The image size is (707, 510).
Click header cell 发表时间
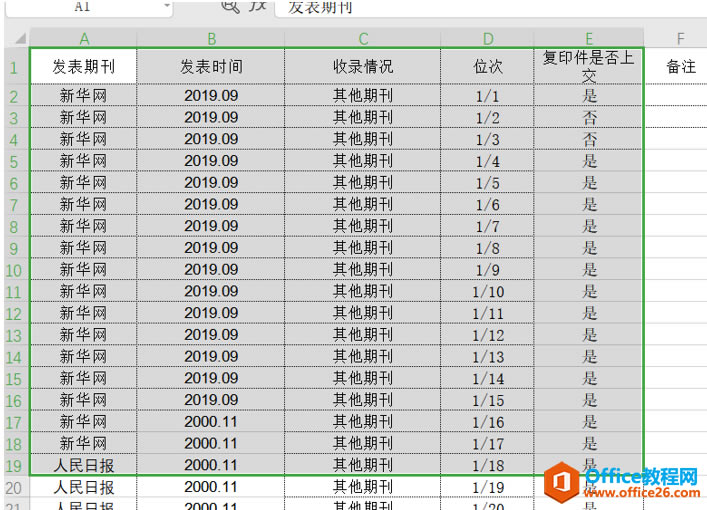coord(211,66)
